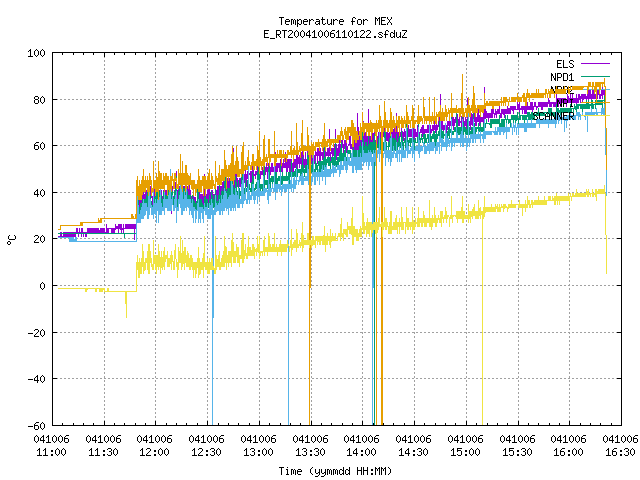The width and height of the screenshot is (640, 480).
Task: Click the 041006 date above 16:30
Action: click(x=620, y=439)
